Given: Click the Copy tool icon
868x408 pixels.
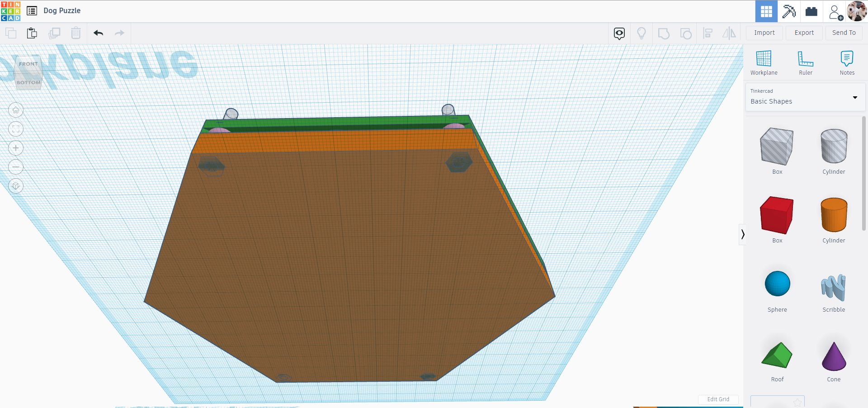Looking at the screenshot, I should (x=11, y=33).
